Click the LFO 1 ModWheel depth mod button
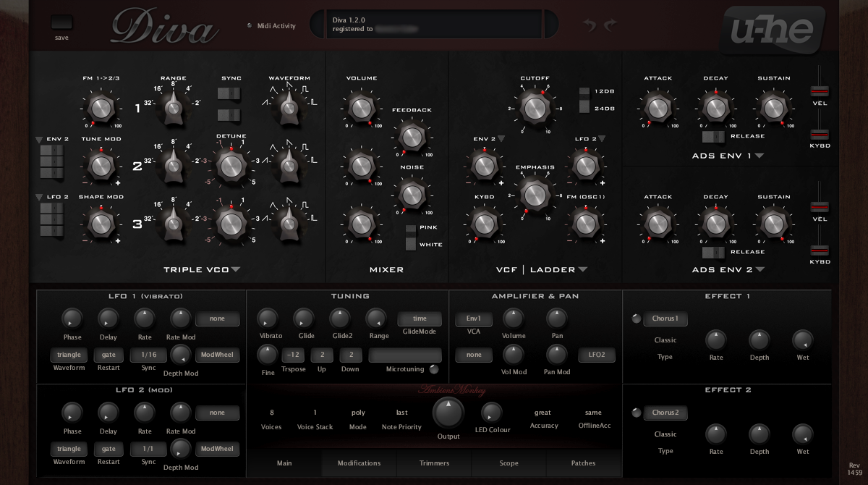This screenshot has width=868, height=485. point(217,355)
